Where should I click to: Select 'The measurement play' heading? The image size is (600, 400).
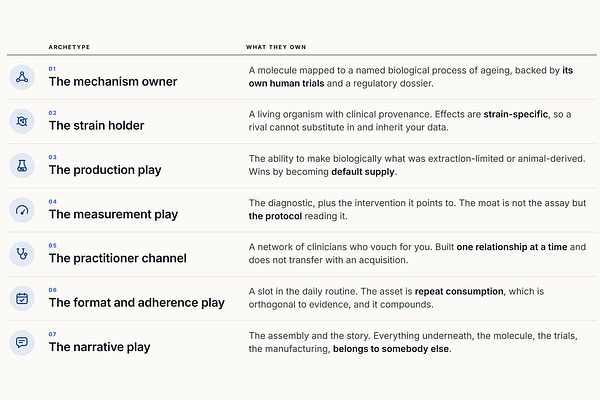113,214
